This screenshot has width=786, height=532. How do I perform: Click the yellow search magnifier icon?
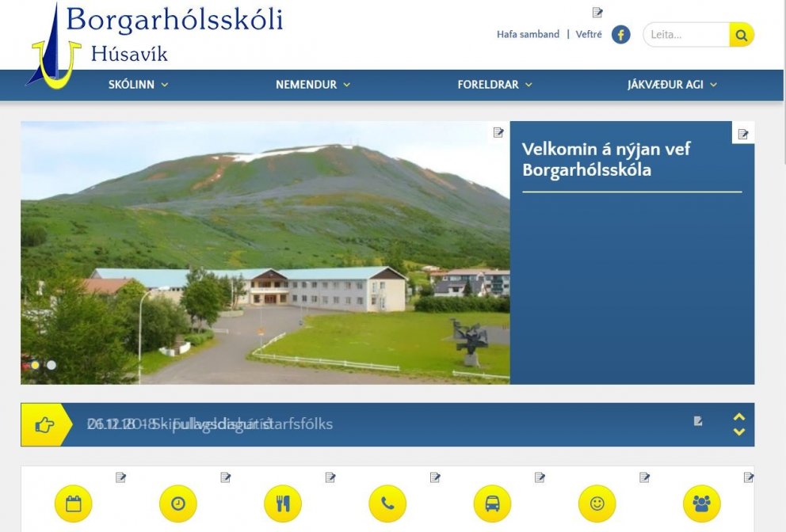point(741,35)
